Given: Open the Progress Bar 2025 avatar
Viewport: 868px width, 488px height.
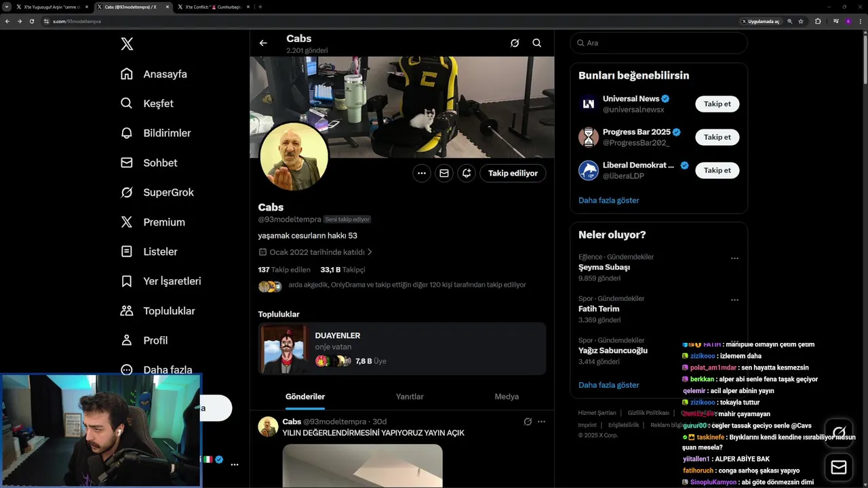Looking at the screenshot, I should click(589, 137).
